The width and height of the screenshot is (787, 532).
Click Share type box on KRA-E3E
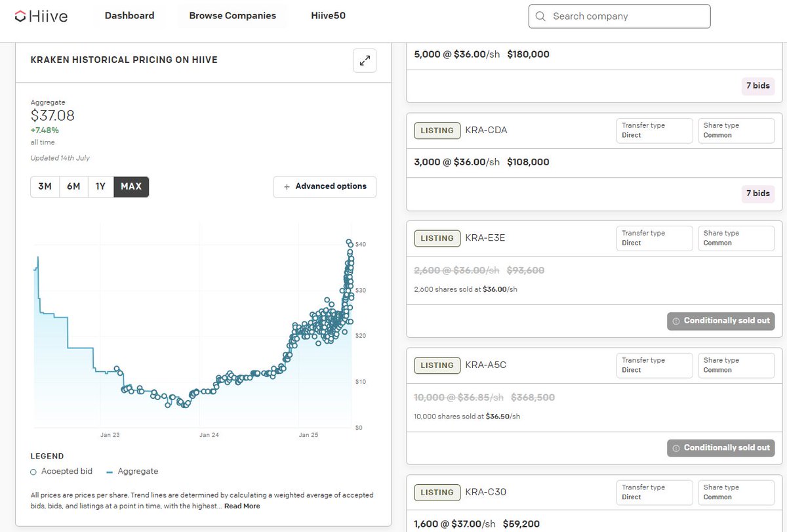pos(736,238)
